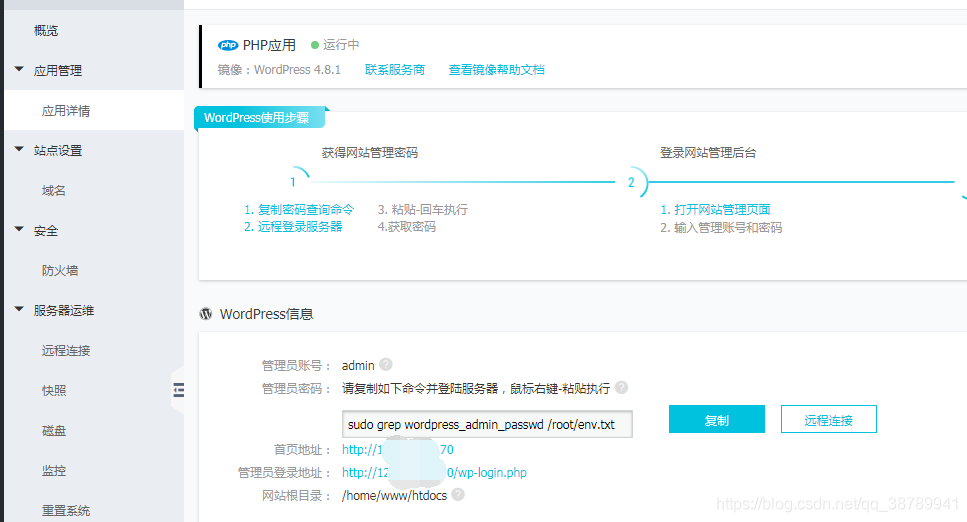Click step link 远程登录服务器
The width and height of the screenshot is (967, 522).
[293, 226]
